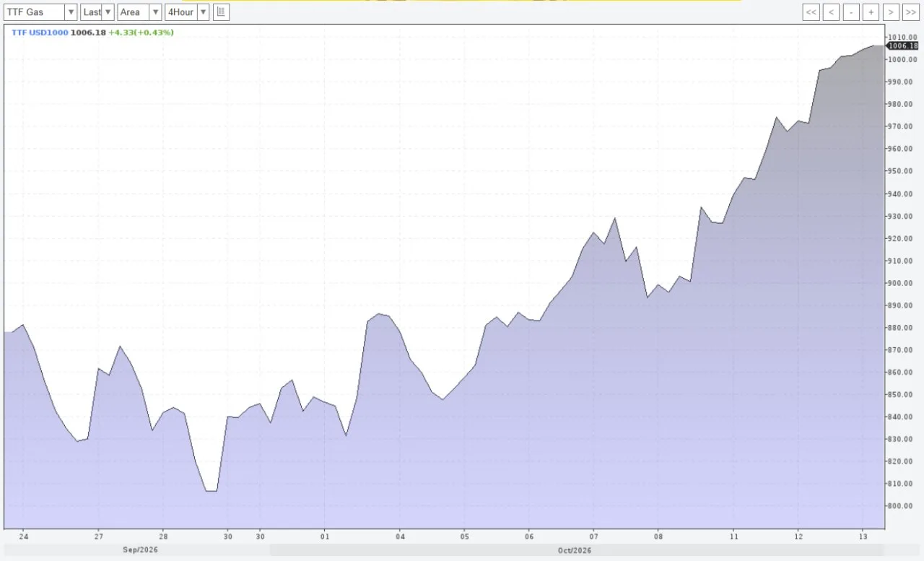Viewport: 924px width, 561px height.
Task: Click the chart indicators icon beside 4Hour
Action: pos(221,12)
